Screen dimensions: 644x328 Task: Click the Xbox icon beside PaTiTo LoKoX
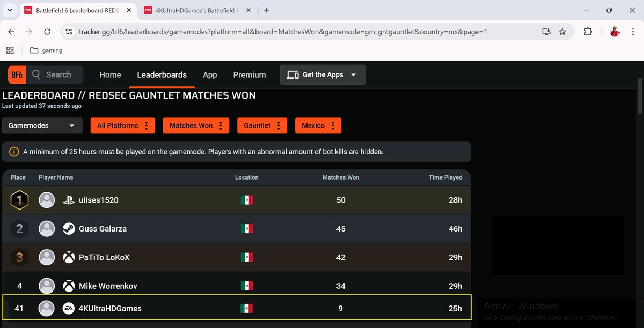pyautogui.click(x=69, y=257)
